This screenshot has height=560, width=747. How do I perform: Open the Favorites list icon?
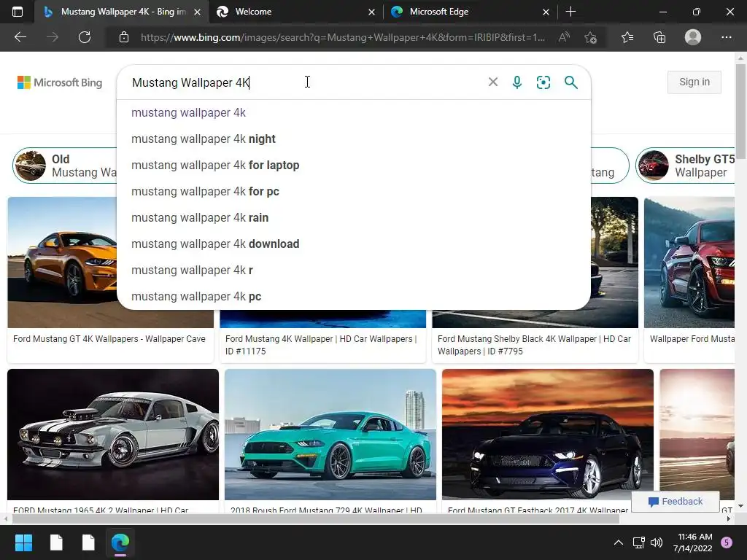coord(627,37)
